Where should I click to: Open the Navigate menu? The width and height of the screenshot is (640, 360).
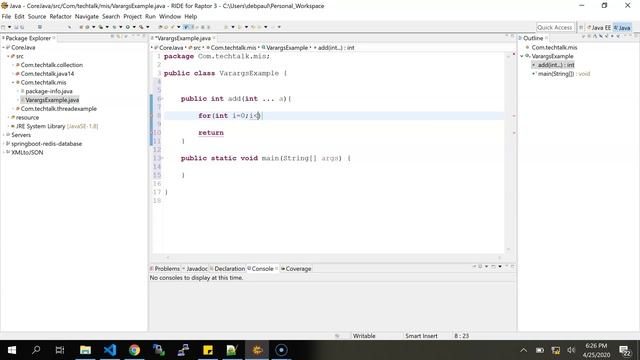[87, 16]
